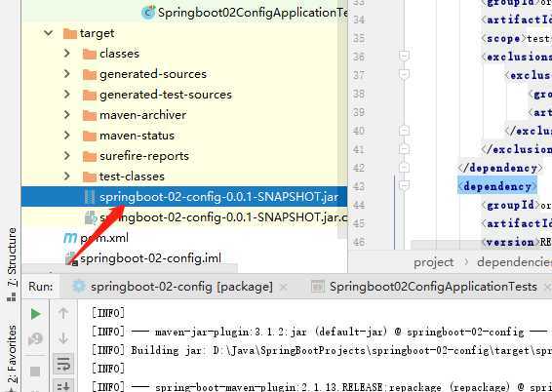The width and height of the screenshot is (552, 392).
Task: Toggle code fold marker on line 40
Action: pyautogui.click(x=405, y=131)
